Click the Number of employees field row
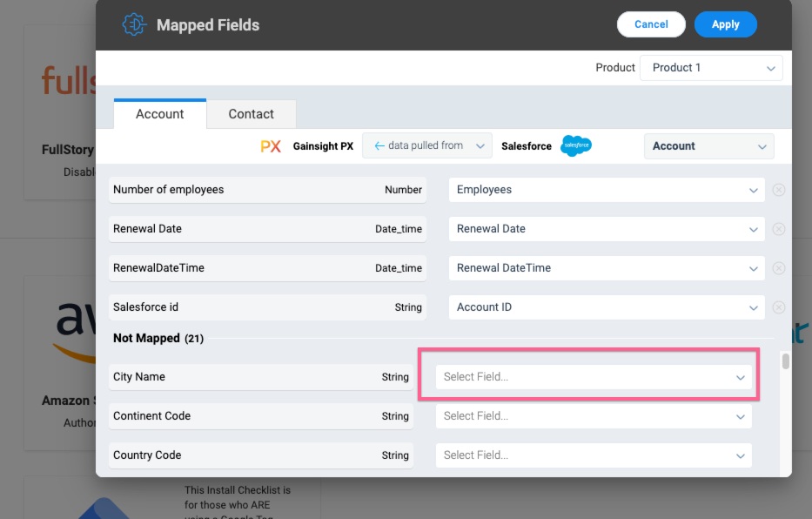Viewport: 812px width, 519px height. [x=267, y=190]
